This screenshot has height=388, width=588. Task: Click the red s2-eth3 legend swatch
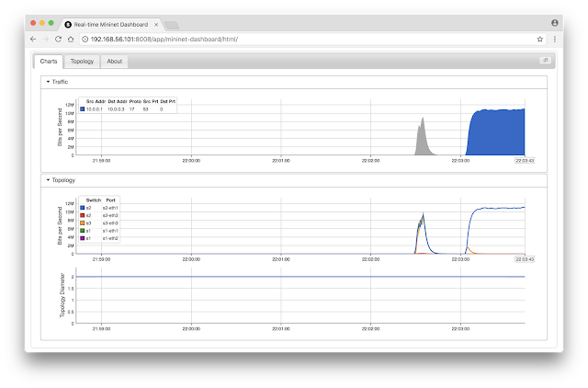[x=82, y=215]
